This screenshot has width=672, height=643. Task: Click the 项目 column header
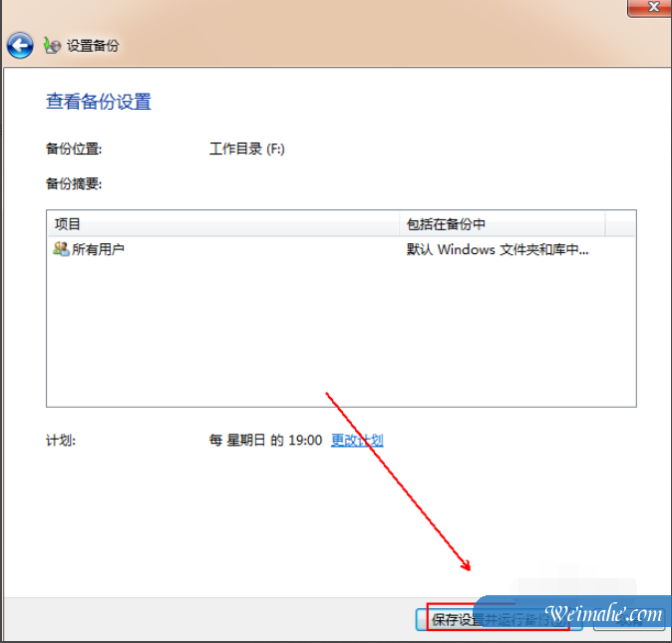click(x=223, y=224)
